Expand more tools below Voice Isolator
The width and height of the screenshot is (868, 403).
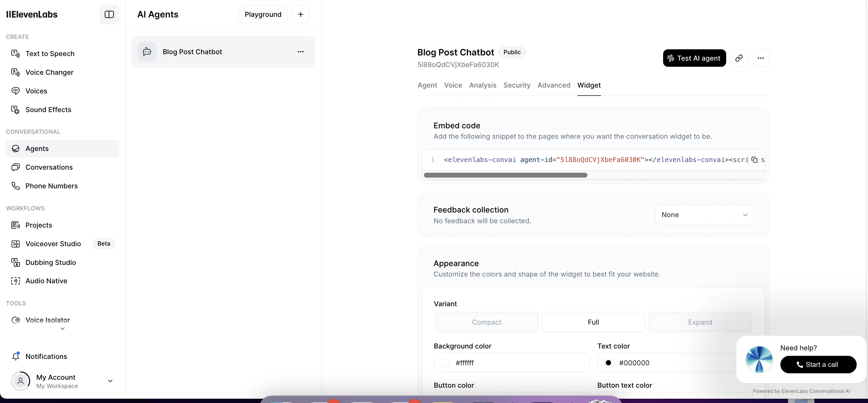coord(62,329)
